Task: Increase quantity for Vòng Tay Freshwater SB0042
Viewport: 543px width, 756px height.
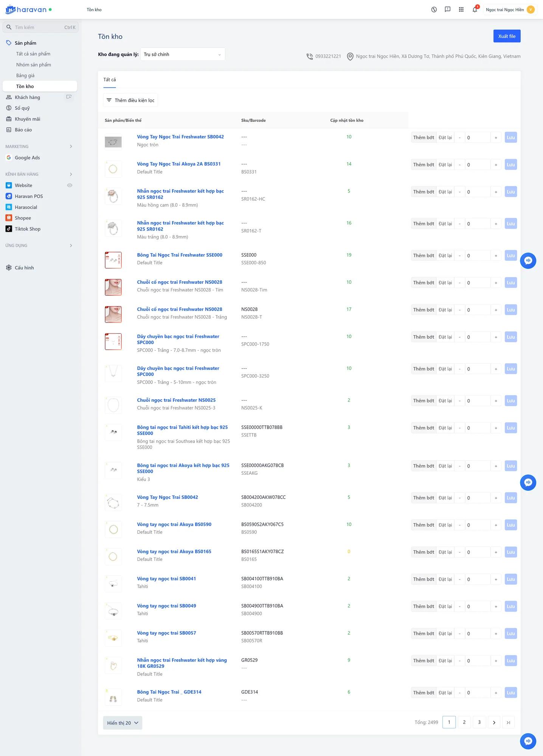Action: [496, 138]
